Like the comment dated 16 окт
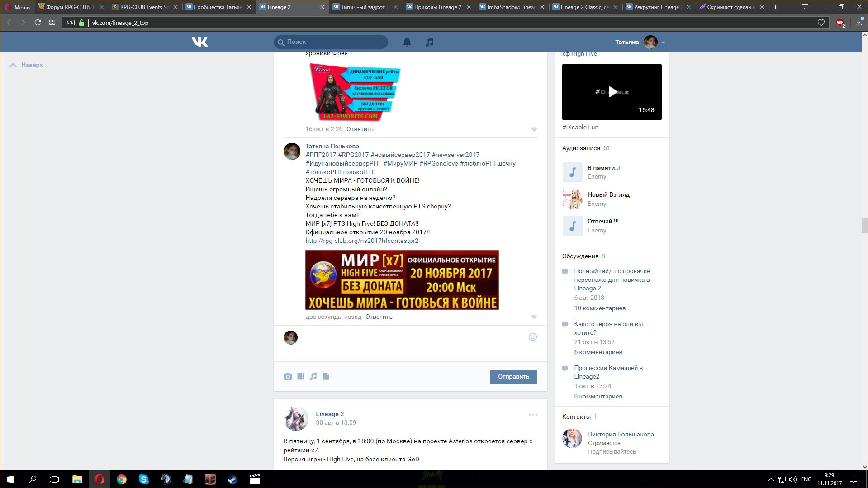This screenshot has height=488, width=868. pyautogui.click(x=534, y=129)
